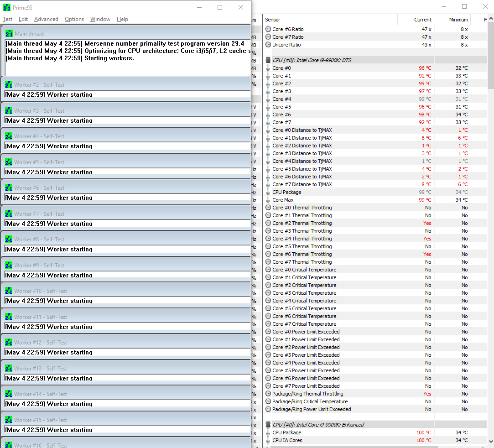The height and width of the screenshot is (448, 494).
Task: Open the Options menu in Prime95
Action: 74,19
